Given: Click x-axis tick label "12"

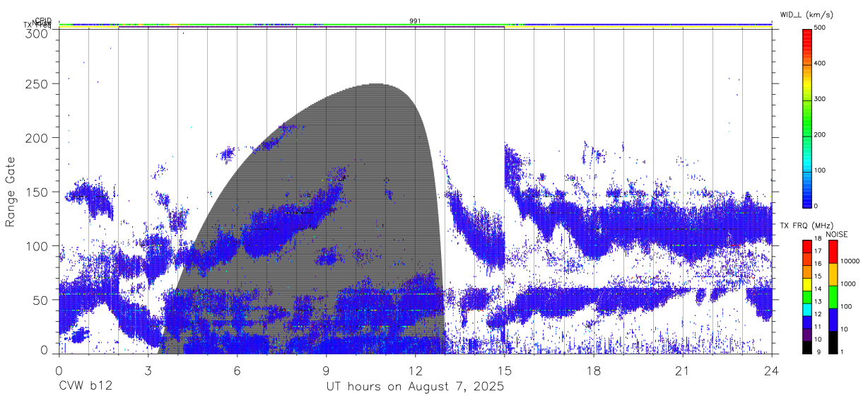Looking at the screenshot, I should click(415, 371).
